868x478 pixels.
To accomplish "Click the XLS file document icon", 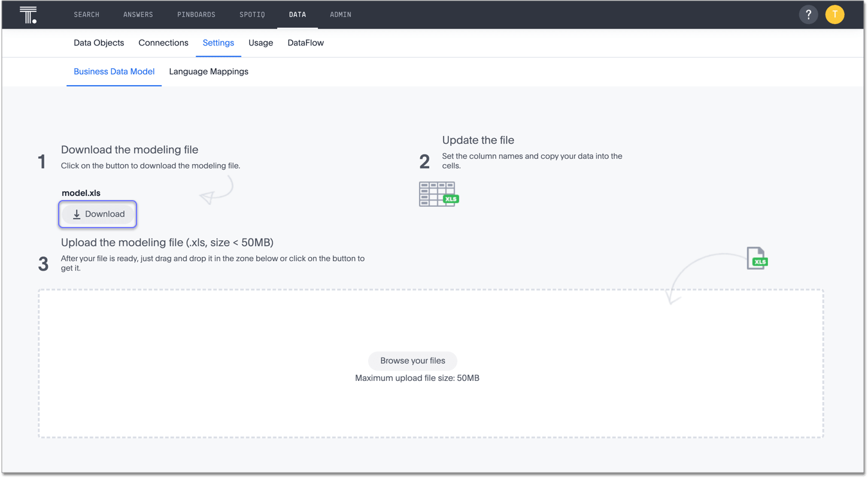I will (x=757, y=258).
